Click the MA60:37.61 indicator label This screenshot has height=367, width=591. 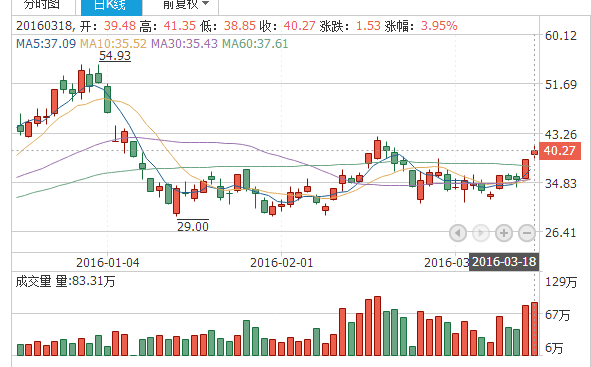(x=255, y=44)
